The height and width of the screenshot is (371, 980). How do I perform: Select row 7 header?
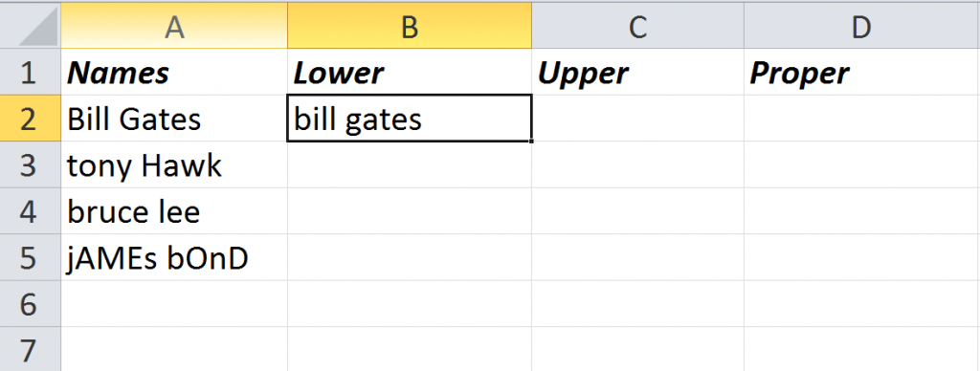pos(30,350)
